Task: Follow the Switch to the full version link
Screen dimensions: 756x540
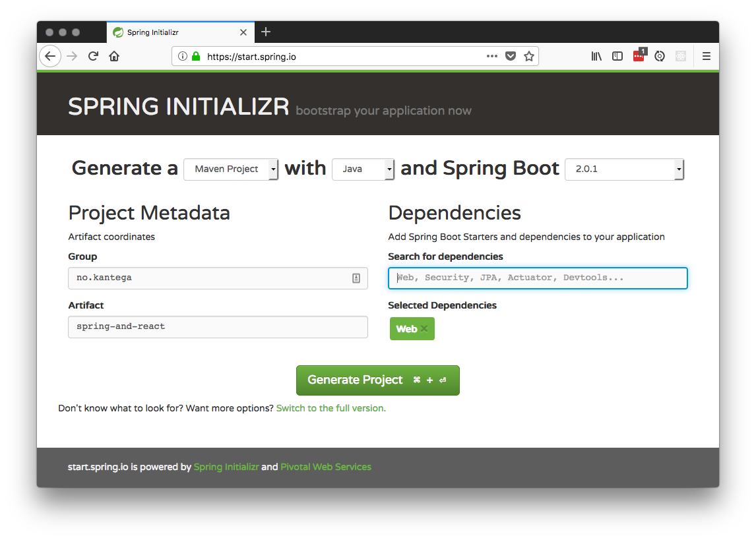Action: tap(331, 408)
